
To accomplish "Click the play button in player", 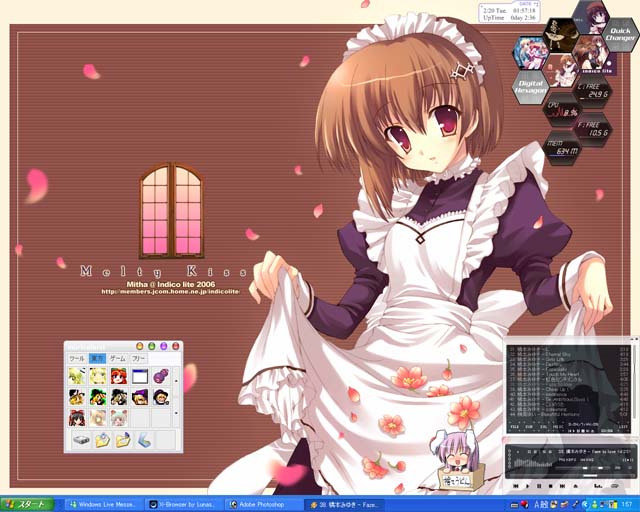I will pos(527,486).
